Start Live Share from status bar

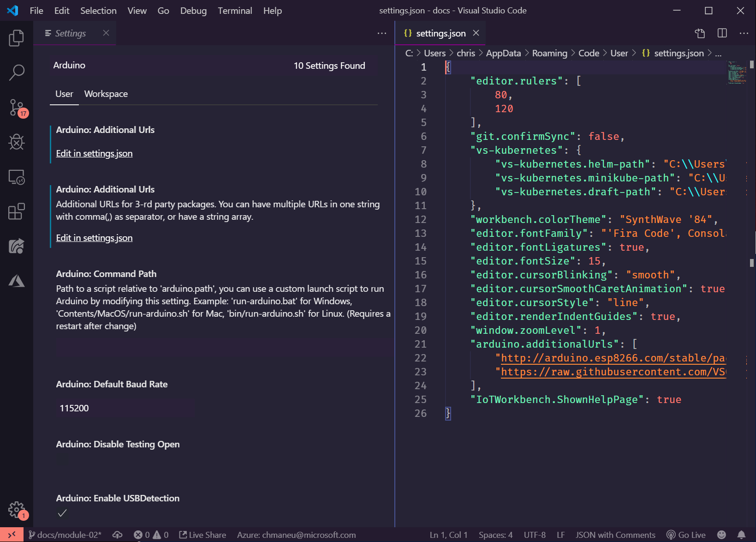click(x=202, y=535)
